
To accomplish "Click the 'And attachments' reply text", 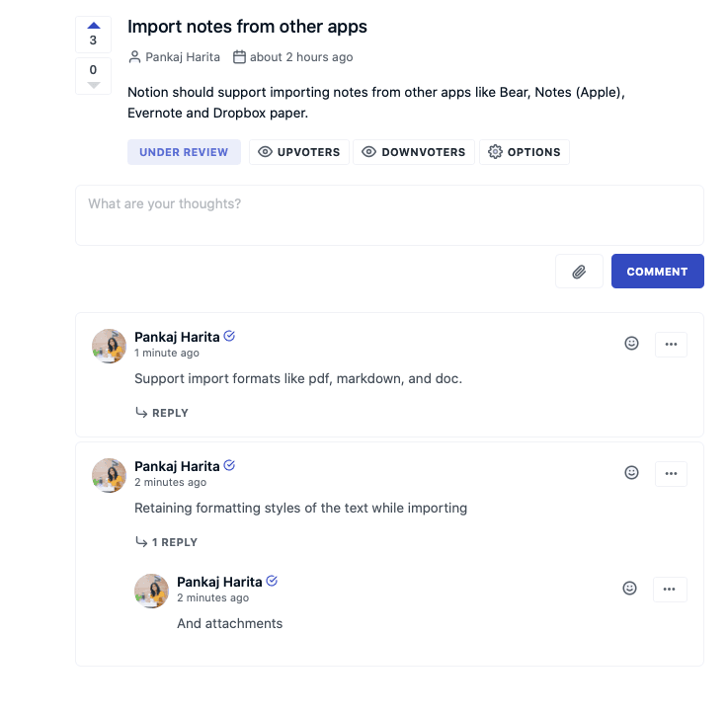I will click(x=230, y=623).
